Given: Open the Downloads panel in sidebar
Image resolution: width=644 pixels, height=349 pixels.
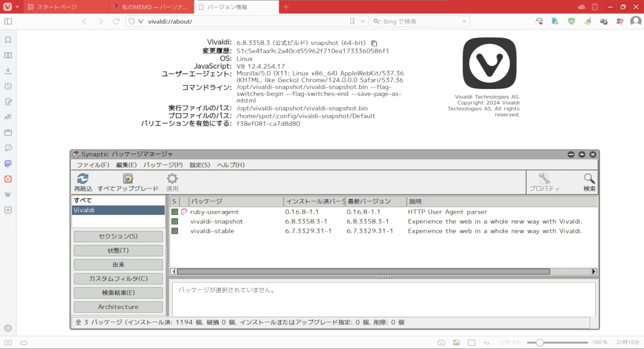Looking at the screenshot, I should (8, 71).
